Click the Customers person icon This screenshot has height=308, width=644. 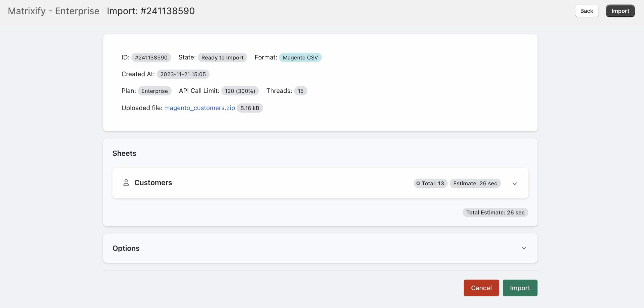click(x=126, y=183)
